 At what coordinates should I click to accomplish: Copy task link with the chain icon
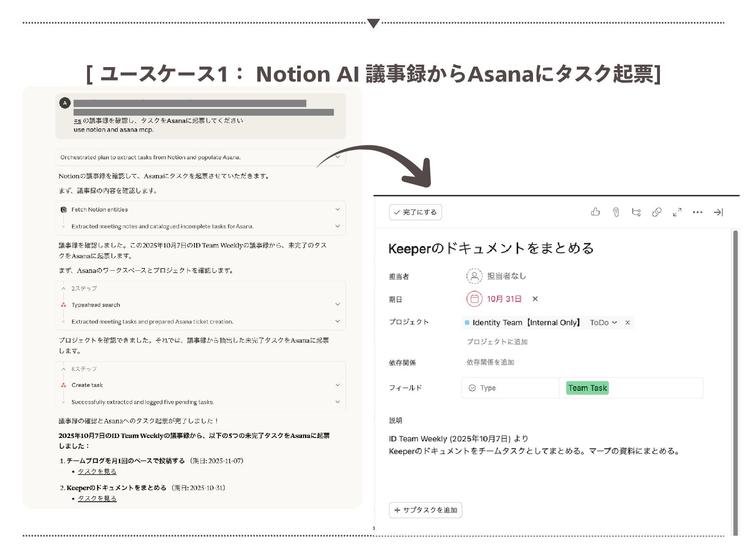pos(657,212)
